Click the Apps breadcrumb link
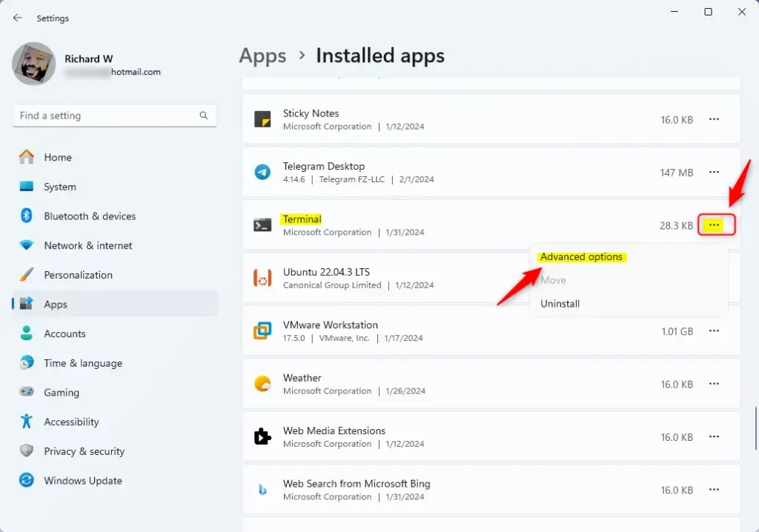The width and height of the screenshot is (759, 532). click(x=262, y=56)
